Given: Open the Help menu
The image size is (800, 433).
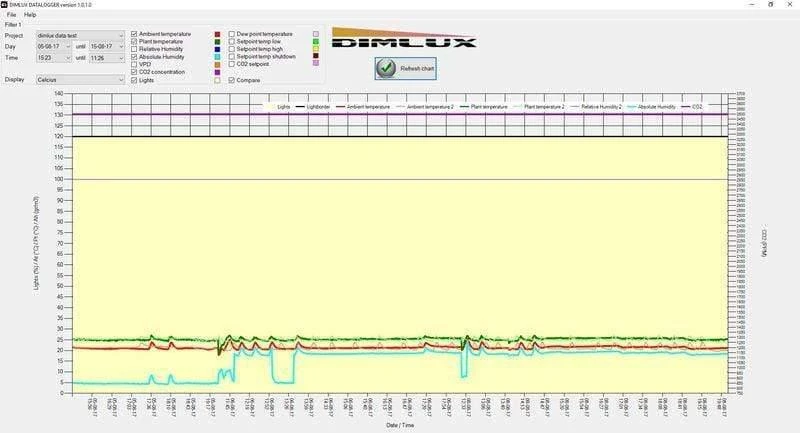Looking at the screenshot, I should [x=30, y=15].
